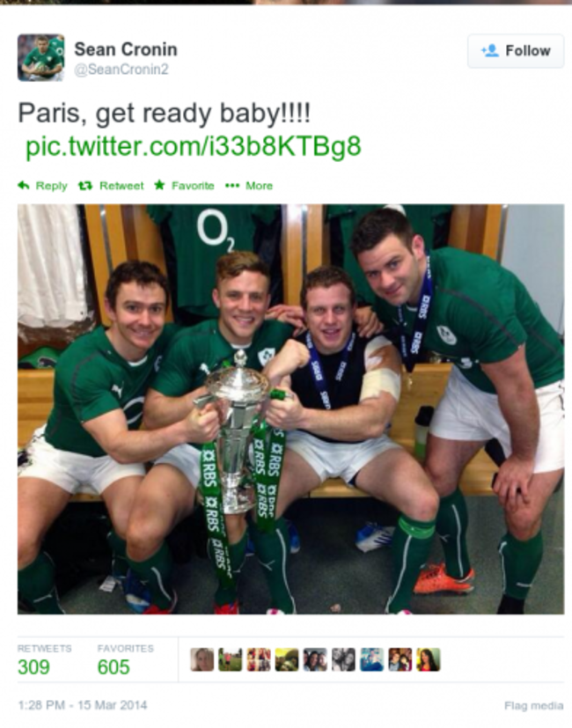Mark tweet with the Favorite star icon
The height and width of the screenshot is (728, 572).
coord(159,185)
